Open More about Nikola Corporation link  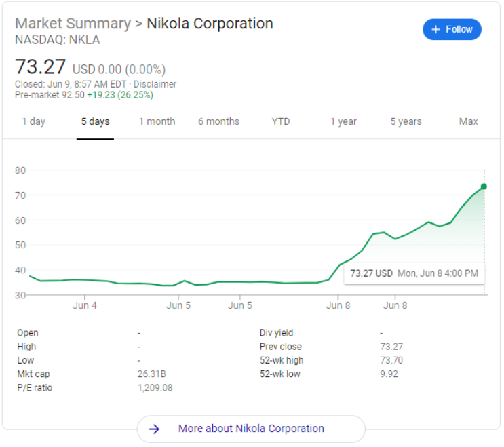[251, 429]
